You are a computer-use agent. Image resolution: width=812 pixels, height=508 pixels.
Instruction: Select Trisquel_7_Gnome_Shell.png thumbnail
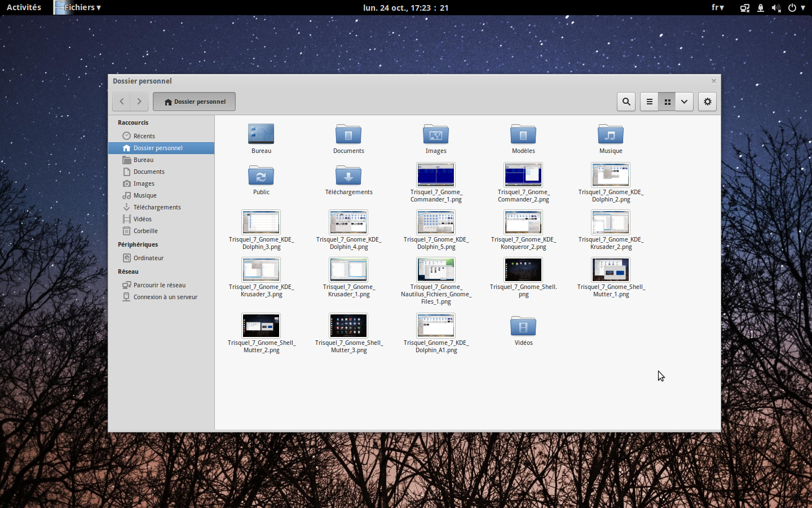tap(523, 270)
